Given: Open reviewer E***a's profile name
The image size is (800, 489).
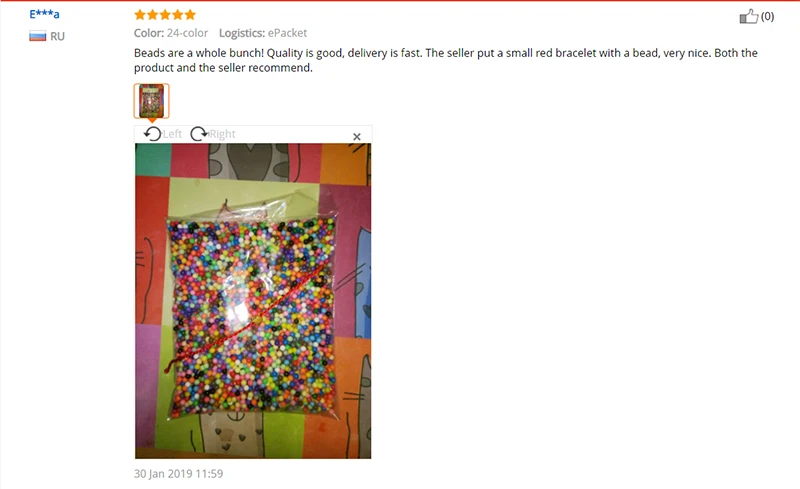Looking at the screenshot, I should 44,14.
